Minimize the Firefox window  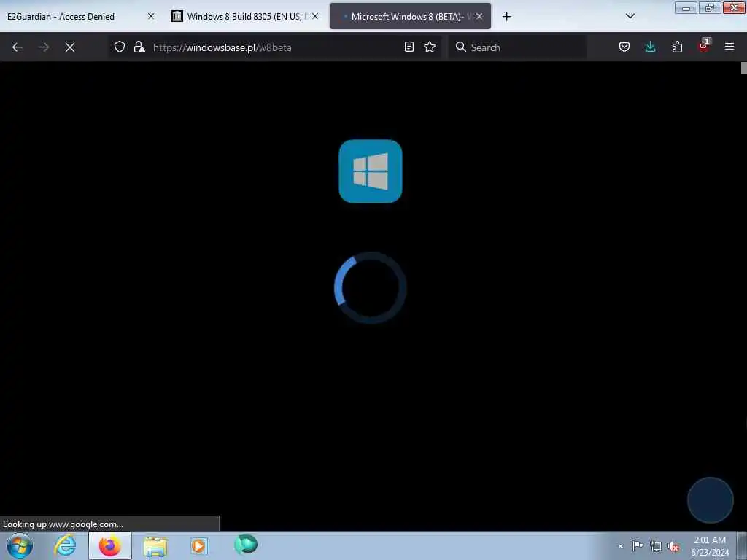point(686,7)
